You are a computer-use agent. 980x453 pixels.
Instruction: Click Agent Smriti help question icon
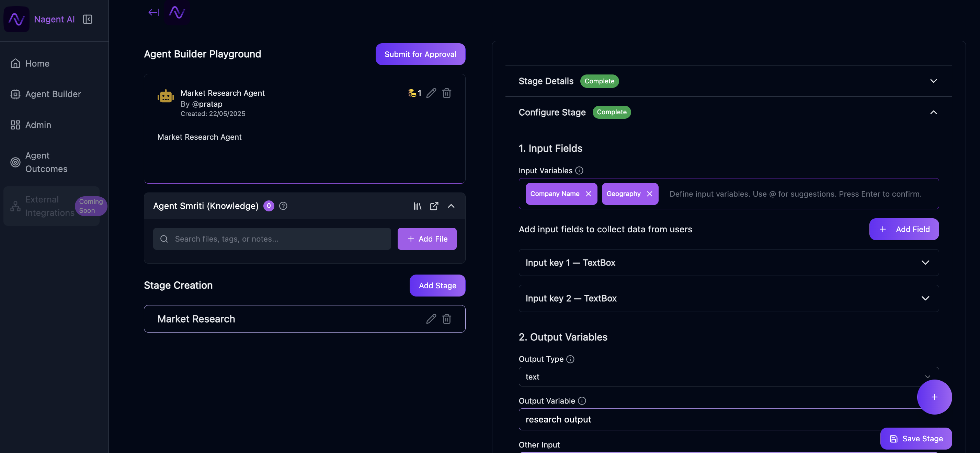point(283,206)
